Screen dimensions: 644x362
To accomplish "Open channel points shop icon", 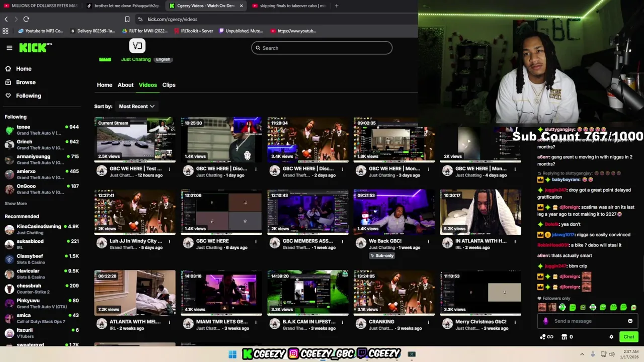I will [x=564, y=337].
